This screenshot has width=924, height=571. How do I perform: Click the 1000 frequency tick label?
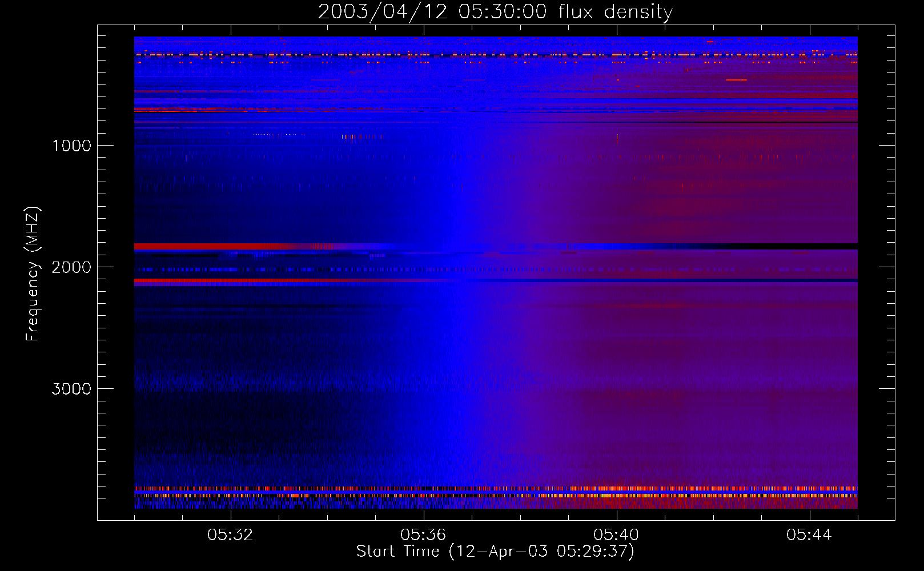point(71,146)
